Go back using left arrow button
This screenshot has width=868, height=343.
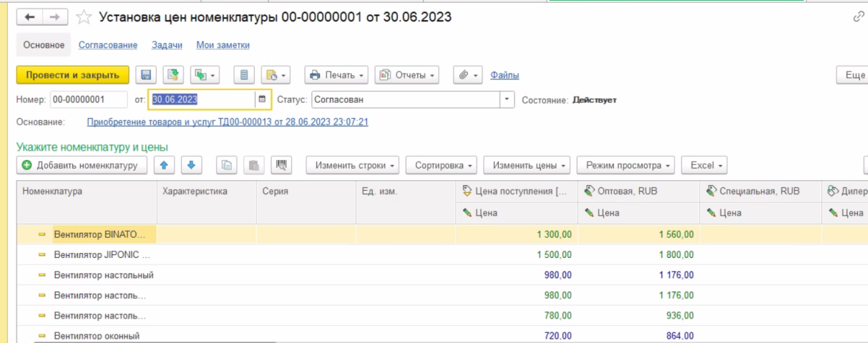[x=30, y=16]
